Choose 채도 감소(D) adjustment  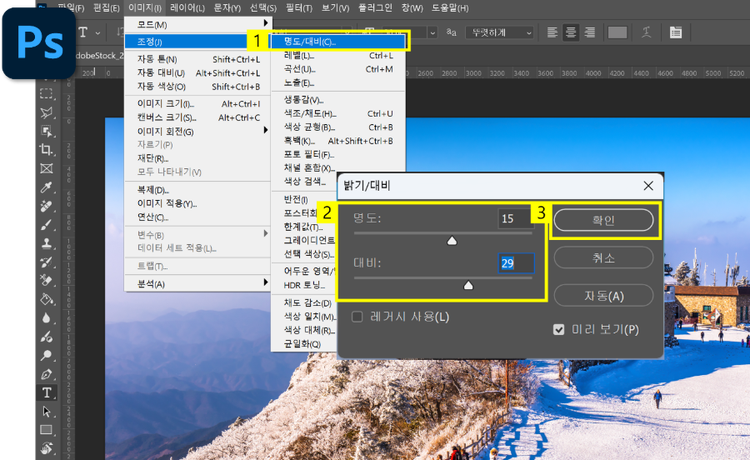pyautogui.click(x=305, y=303)
